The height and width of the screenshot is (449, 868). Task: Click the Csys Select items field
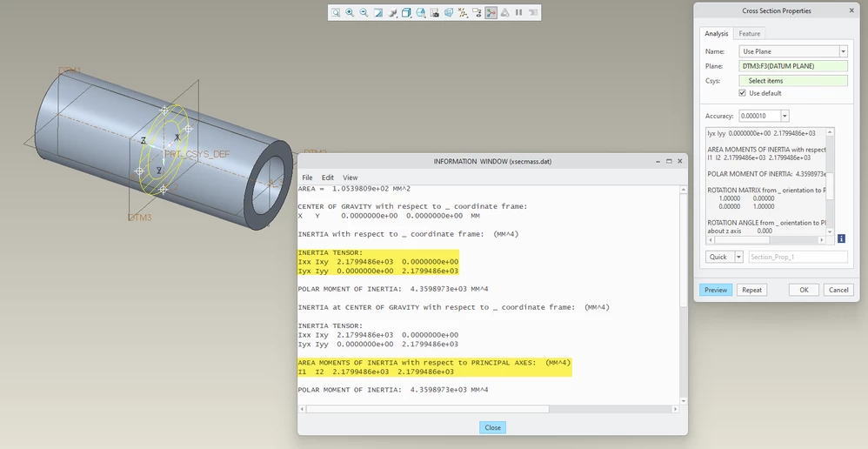coord(792,81)
